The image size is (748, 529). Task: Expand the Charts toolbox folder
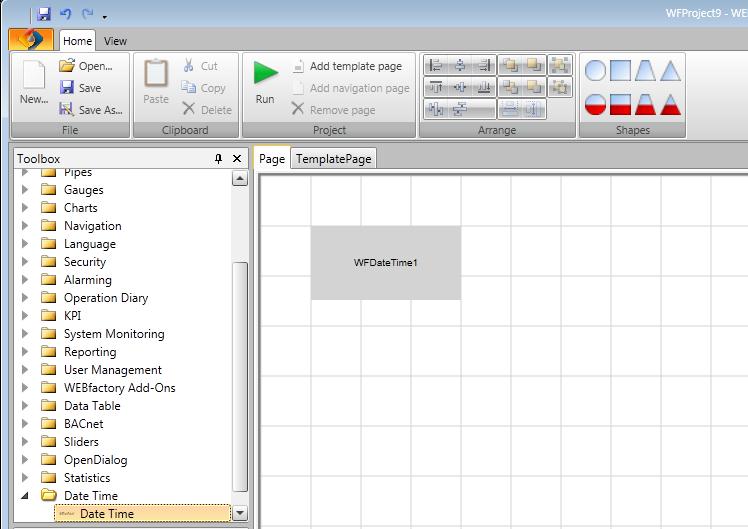pyautogui.click(x=25, y=207)
